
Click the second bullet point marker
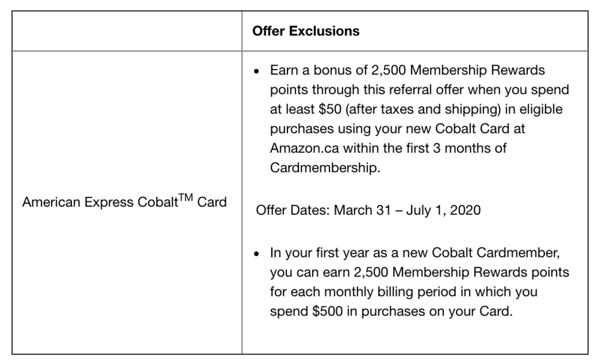258,254
